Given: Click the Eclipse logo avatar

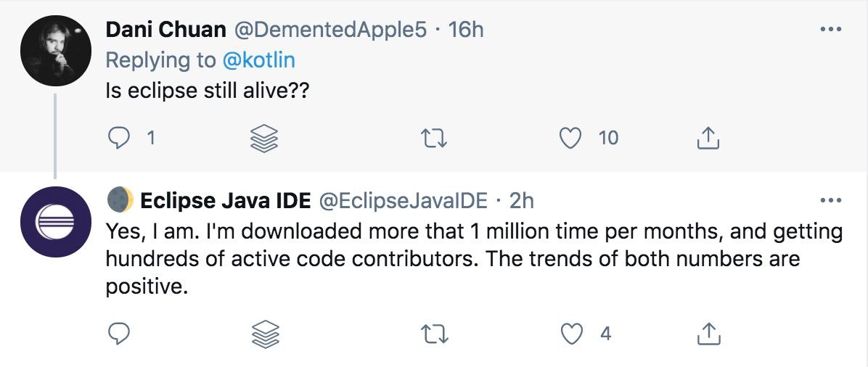Looking at the screenshot, I should click(55, 221).
